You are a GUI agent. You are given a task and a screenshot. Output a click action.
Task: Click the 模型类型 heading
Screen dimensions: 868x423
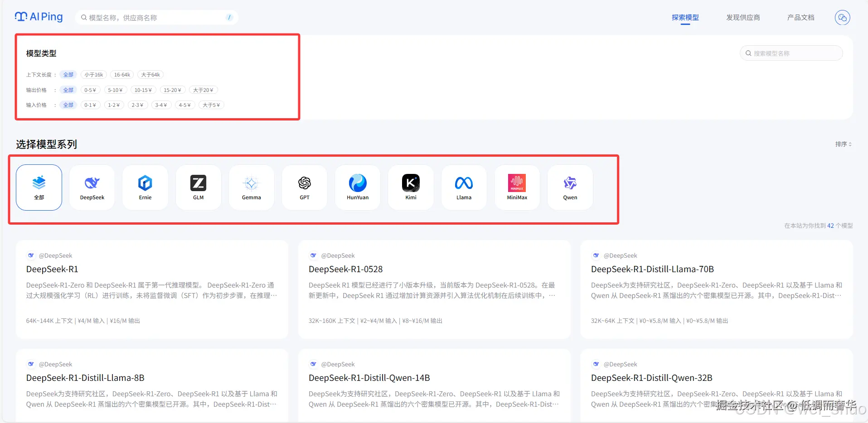point(41,53)
